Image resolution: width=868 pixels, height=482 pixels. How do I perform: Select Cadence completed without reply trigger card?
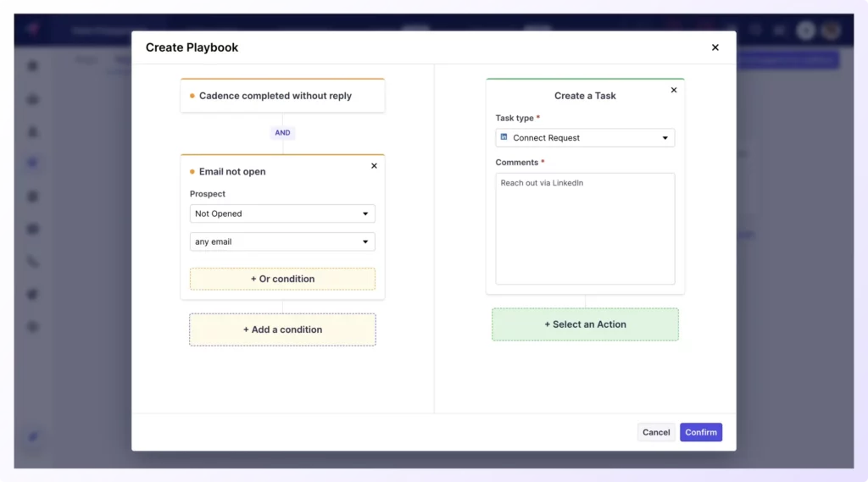click(x=282, y=96)
